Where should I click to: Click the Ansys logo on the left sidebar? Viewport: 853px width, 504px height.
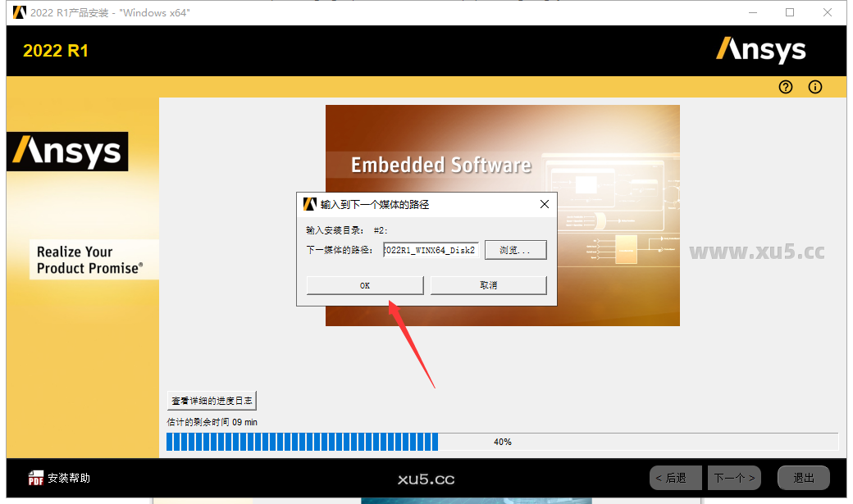[x=66, y=152]
